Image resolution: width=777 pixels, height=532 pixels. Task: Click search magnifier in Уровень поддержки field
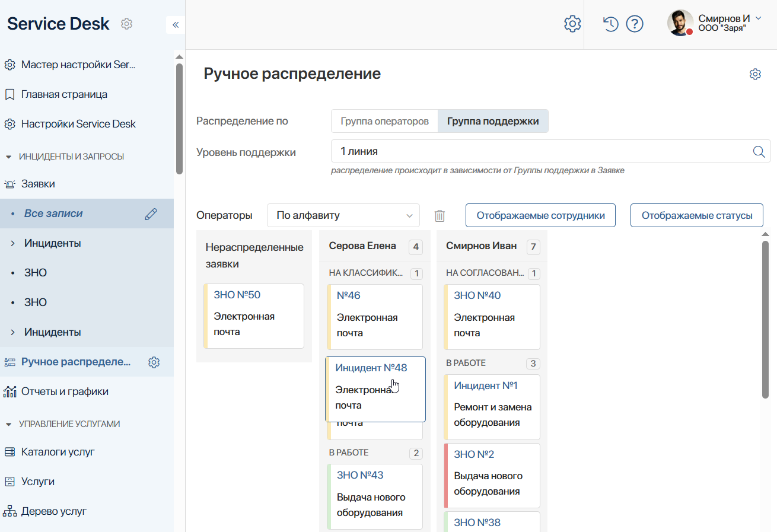tap(759, 151)
